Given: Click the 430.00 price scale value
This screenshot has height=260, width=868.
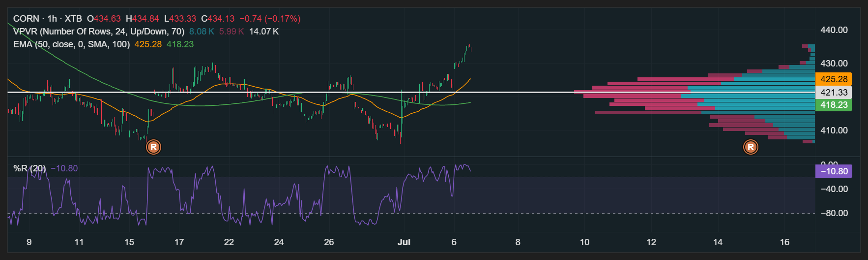Looking at the screenshot, I should click(834, 64).
